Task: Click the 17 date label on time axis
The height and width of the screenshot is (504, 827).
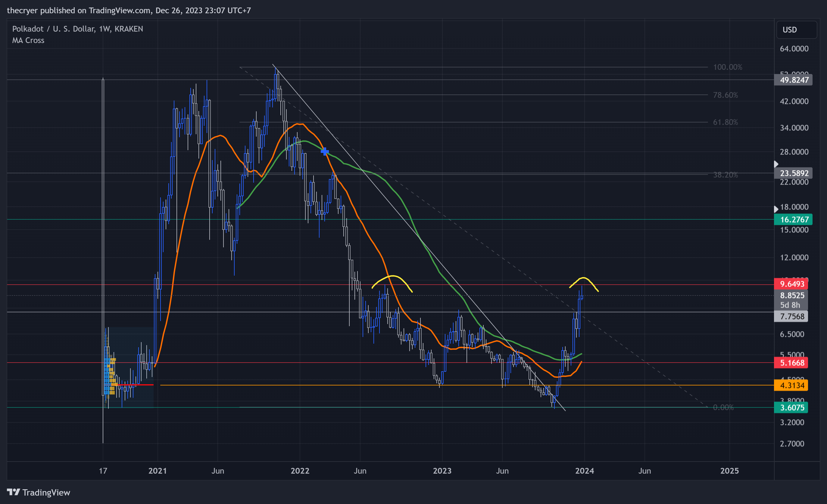Action: coord(103,471)
